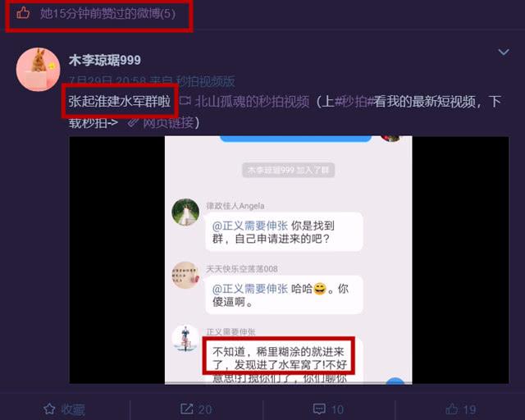The width and height of the screenshot is (525, 420).
Task: Click the video progress bar at bottom
Action: [289, 382]
